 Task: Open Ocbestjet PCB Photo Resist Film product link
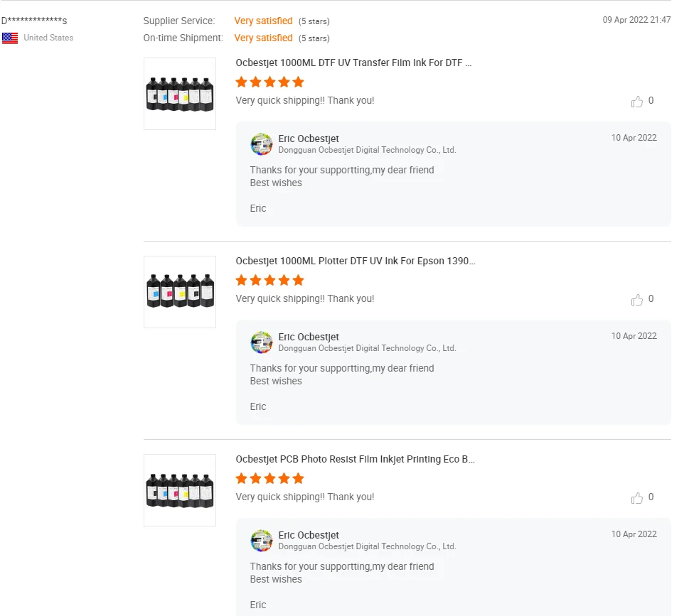[x=356, y=459]
